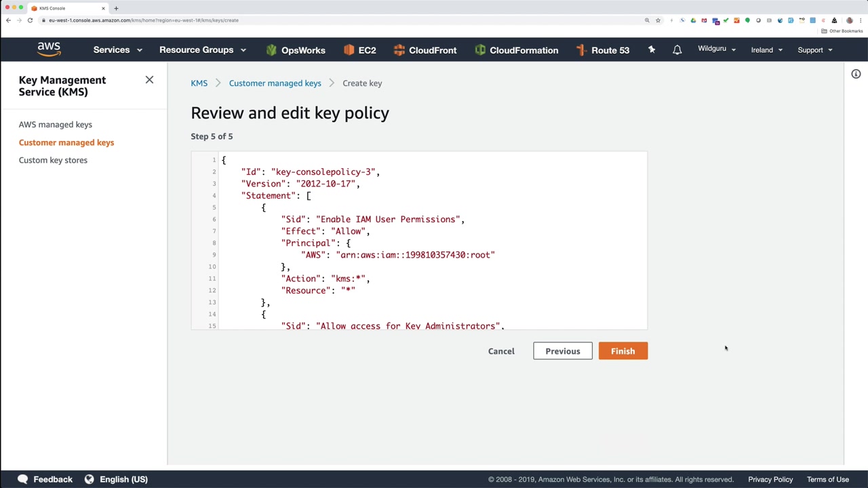Expand the Resource Groups menu
868x488 pixels.
tap(202, 50)
